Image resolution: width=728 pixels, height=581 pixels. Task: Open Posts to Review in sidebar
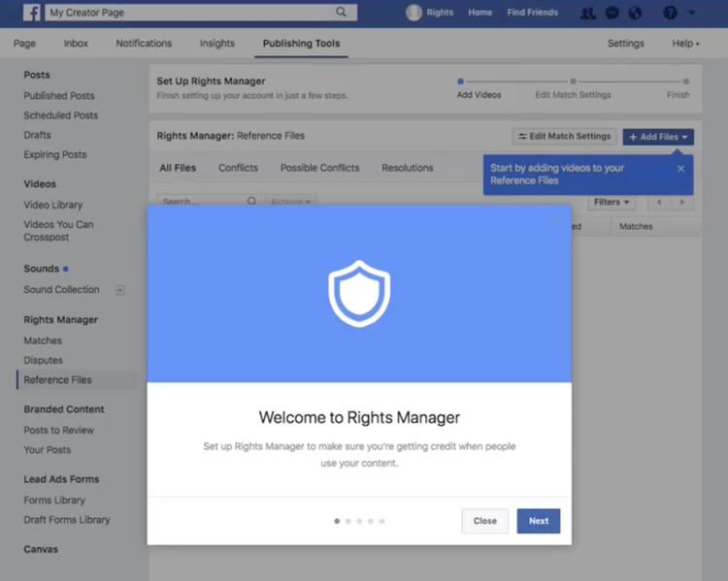(x=58, y=431)
